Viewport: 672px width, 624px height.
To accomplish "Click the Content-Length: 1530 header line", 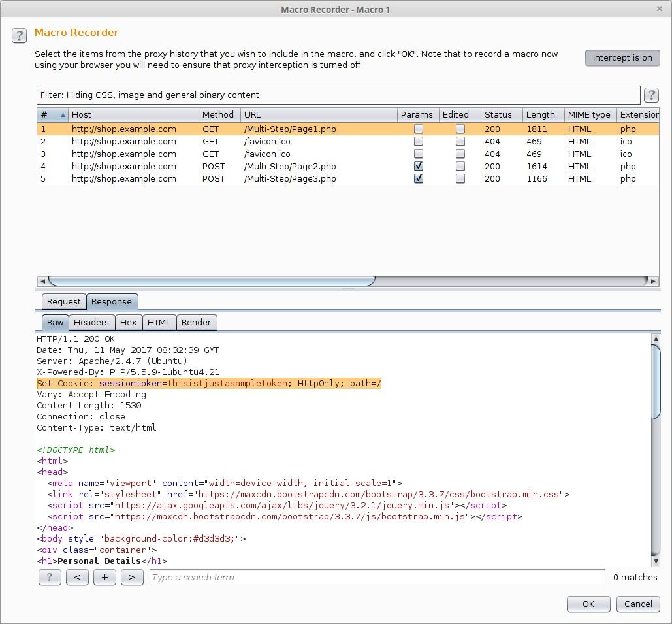I will [x=89, y=405].
